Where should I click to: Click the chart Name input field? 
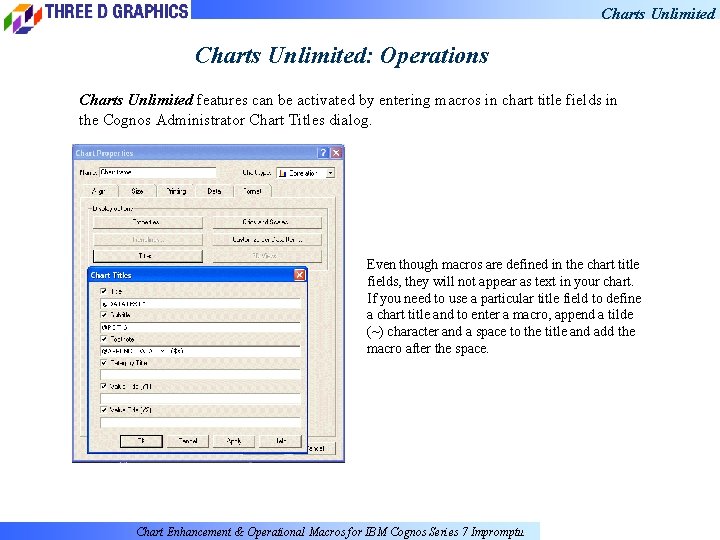pos(158,173)
